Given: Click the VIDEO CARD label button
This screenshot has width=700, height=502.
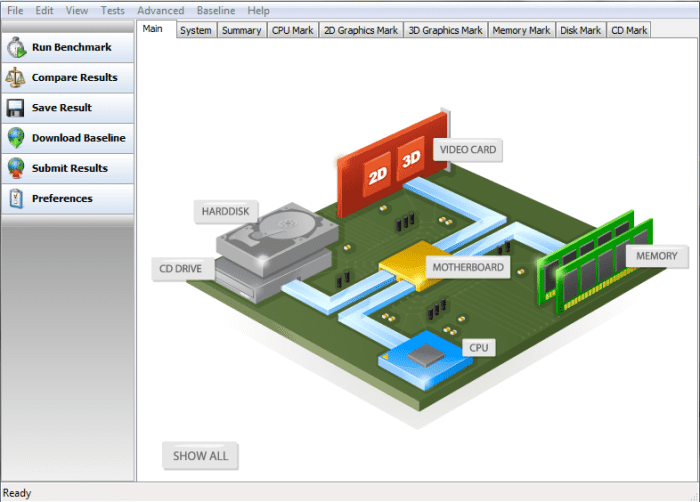Looking at the screenshot, I should pyautogui.click(x=467, y=150).
